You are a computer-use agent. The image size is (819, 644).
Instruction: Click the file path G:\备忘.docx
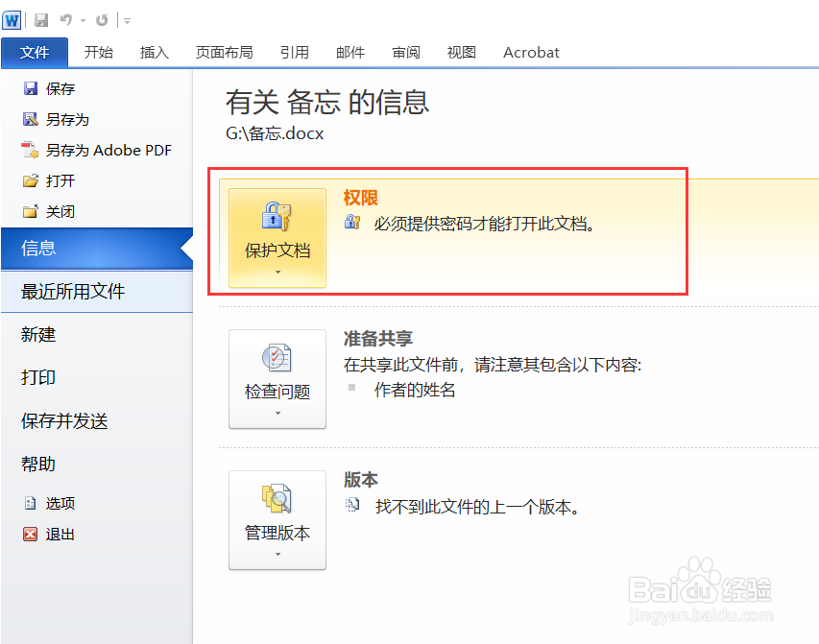pos(275,133)
